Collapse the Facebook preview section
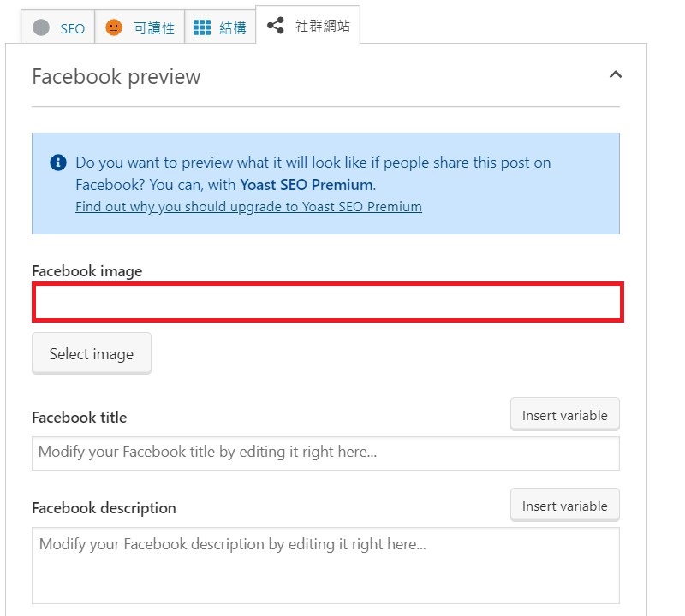Image resolution: width=685 pixels, height=616 pixels. [x=615, y=76]
